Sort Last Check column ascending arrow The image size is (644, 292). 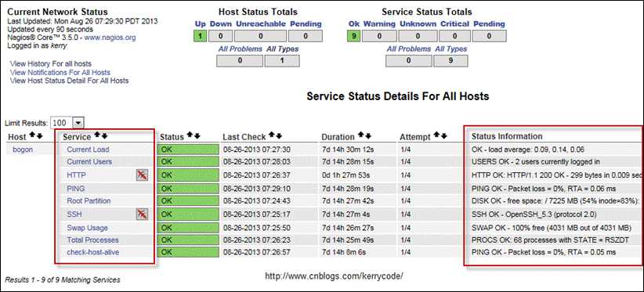[x=272, y=135]
